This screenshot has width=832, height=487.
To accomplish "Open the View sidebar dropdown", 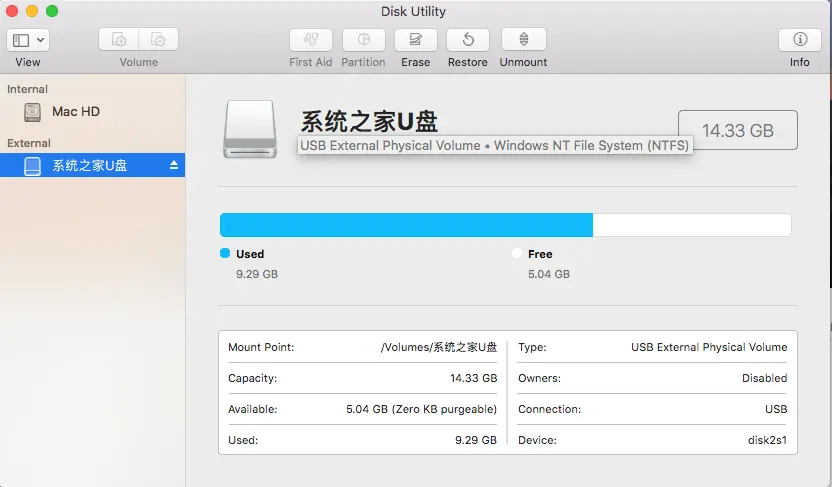I will point(28,40).
